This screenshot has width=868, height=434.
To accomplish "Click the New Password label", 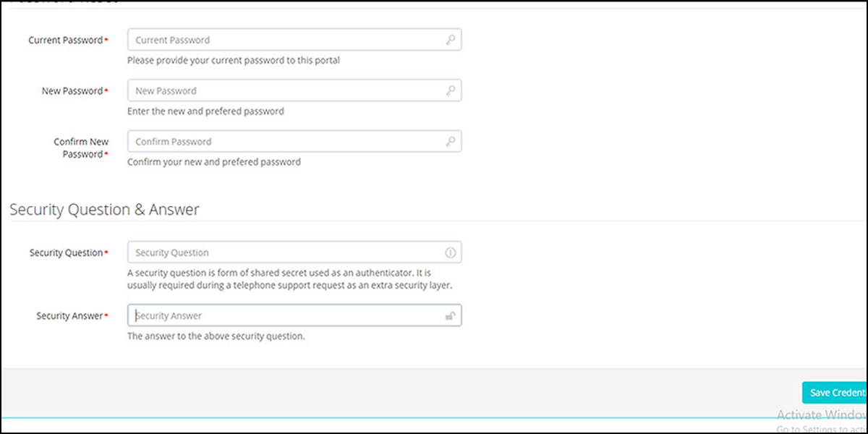I will pyautogui.click(x=72, y=91).
